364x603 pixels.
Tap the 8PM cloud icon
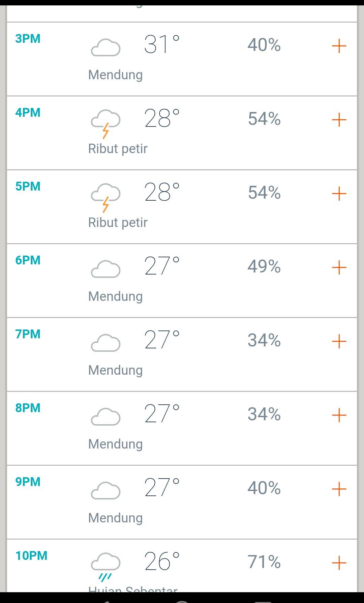pyautogui.click(x=105, y=417)
